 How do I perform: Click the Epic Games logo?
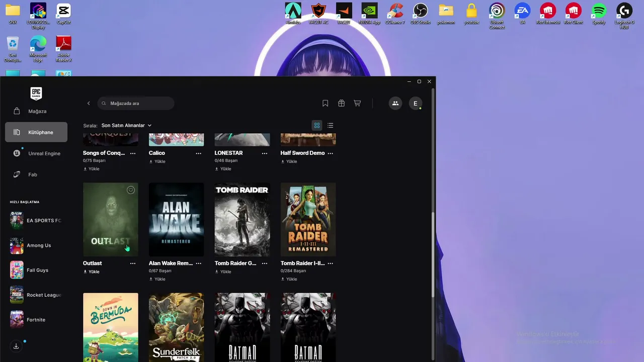click(36, 94)
